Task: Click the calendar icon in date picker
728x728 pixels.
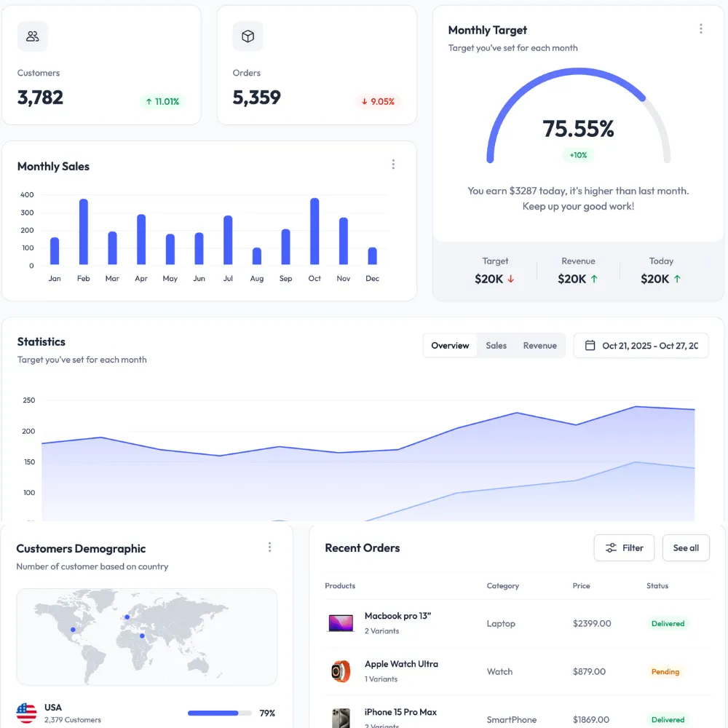Action: click(590, 346)
